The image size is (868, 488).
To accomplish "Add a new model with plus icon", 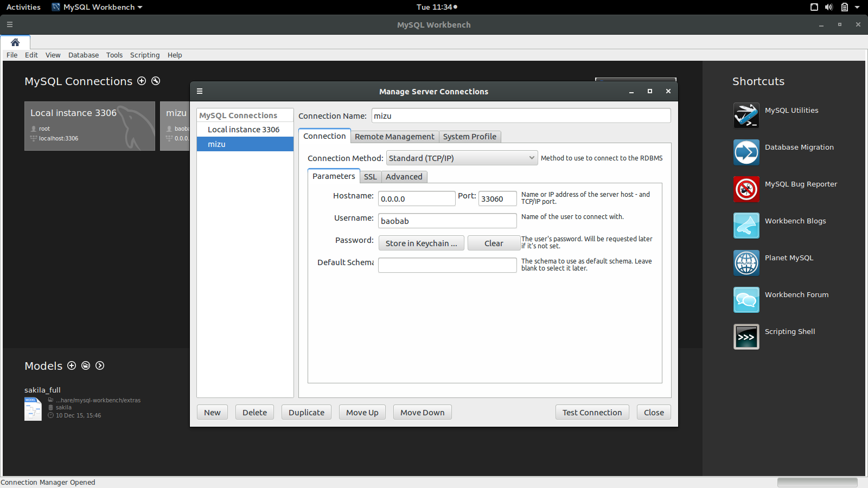I will click(x=72, y=365).
